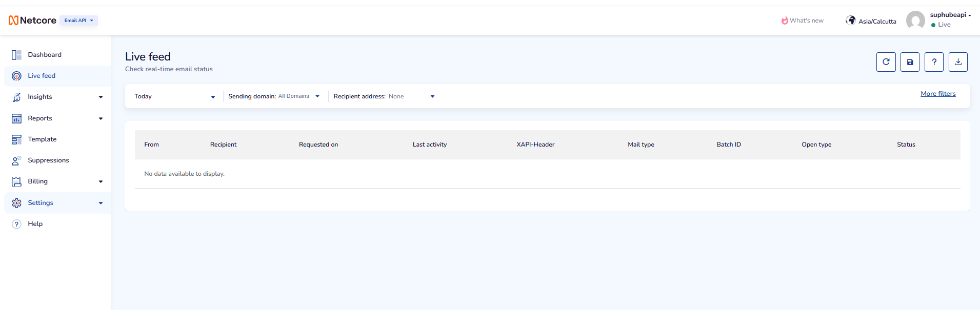Click the Asia/Calcutta timezone globe
Viewport: 980px width, 310px height.
pyautogui.click(x=851, y=20)
